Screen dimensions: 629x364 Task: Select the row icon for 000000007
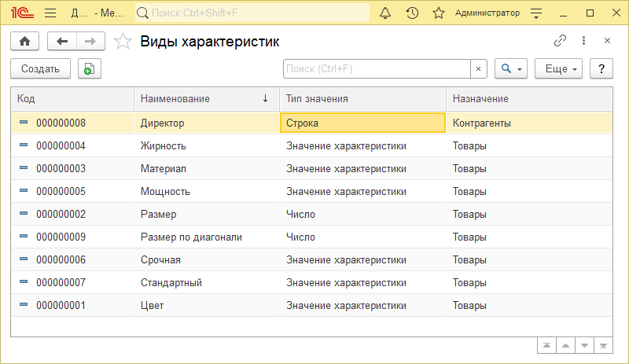tap(24, 282)
